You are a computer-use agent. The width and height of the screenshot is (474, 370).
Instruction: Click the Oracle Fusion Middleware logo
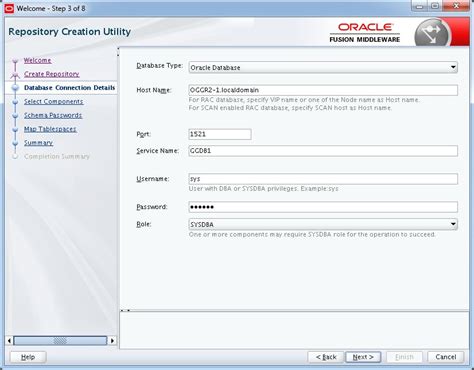[x=365, y=33]
